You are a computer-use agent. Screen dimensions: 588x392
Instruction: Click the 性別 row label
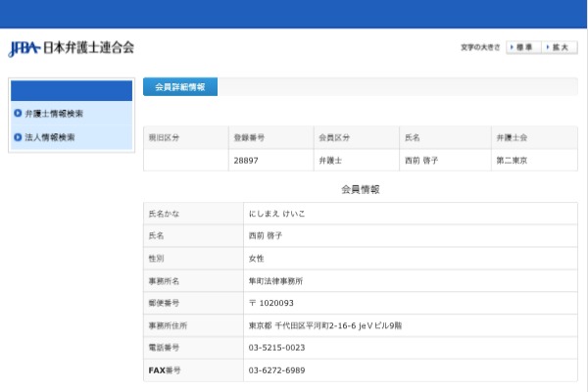[157, 259]
